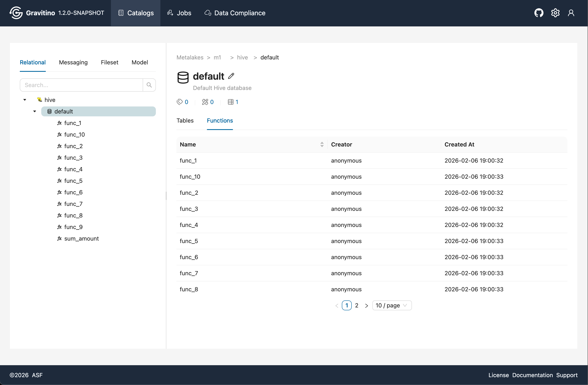This screenshot has height=385, width=588.
Task: Click the policies icon showing 0
Action: coord(205,102)
